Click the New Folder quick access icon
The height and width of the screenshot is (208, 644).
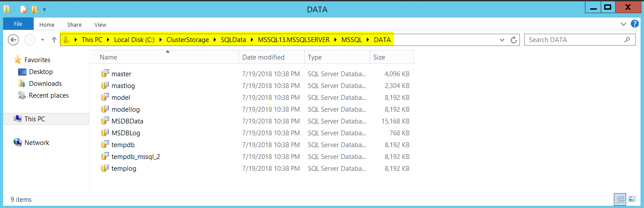pyautogui.click(x=34, y=9)
